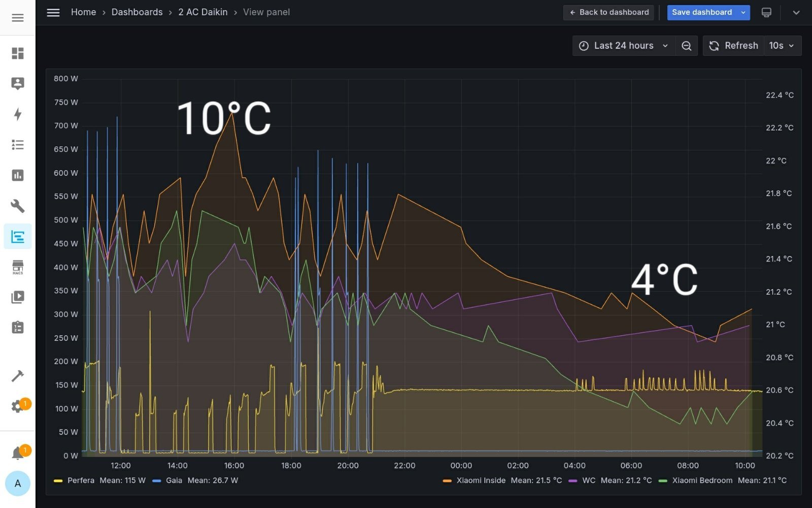
Task: Click the orange Xiaomi Inside color swatch
Action: click(x=447, y=481)
